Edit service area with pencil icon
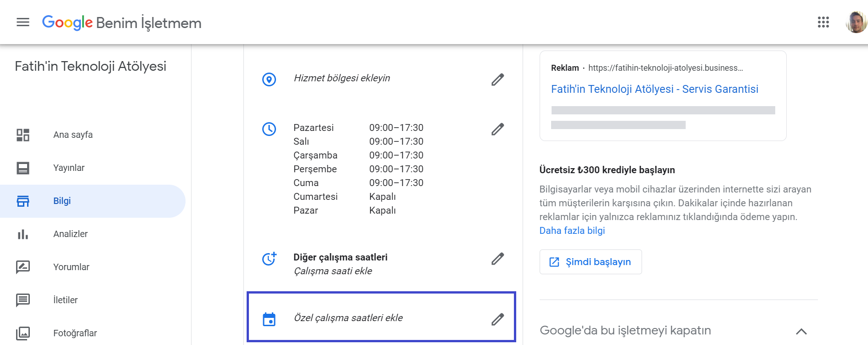Image resolution: width=868 pixels, height=345 pixels. click(497, 79)
